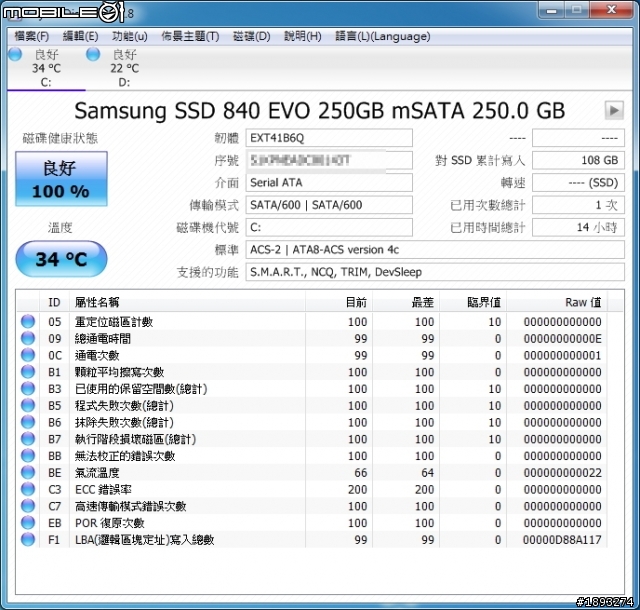Click the ACS-2 | ATA8-ACS version 4c field

435,249
